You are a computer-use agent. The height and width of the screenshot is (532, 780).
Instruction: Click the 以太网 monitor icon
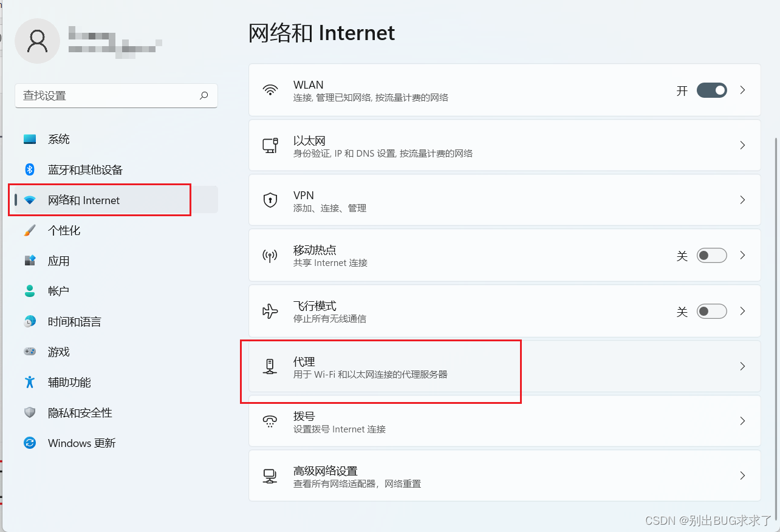click(270, 146)
